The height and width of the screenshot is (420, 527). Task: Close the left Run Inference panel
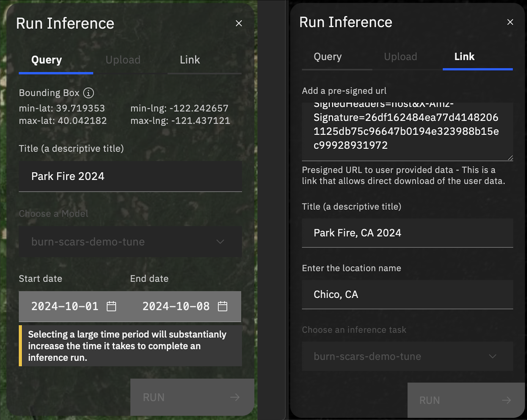(x=239, y=23)
